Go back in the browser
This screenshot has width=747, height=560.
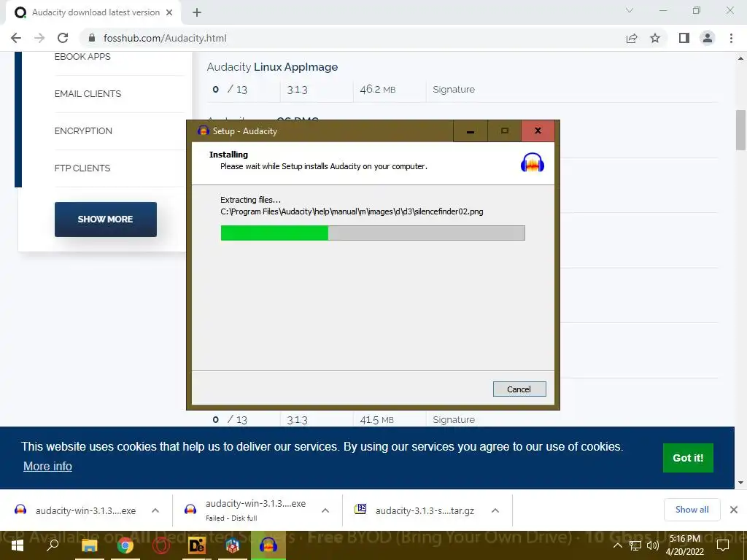(16, 38)
